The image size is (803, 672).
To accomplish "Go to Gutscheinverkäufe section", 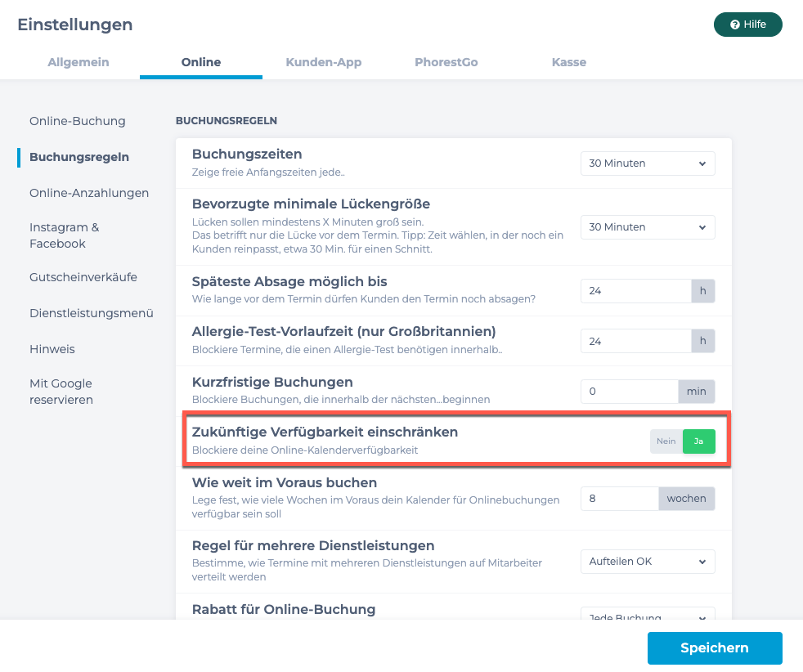I will click(x=83, y=277).
